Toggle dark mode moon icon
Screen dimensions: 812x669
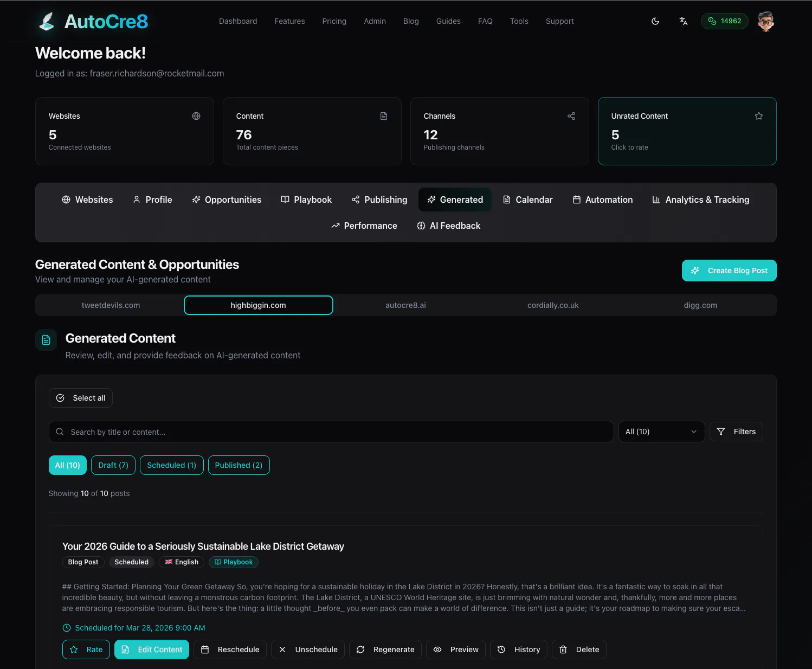[655, 21]
